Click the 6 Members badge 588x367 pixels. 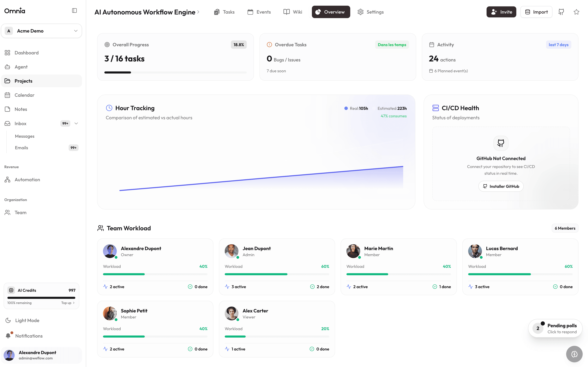(x=565, y=228)
